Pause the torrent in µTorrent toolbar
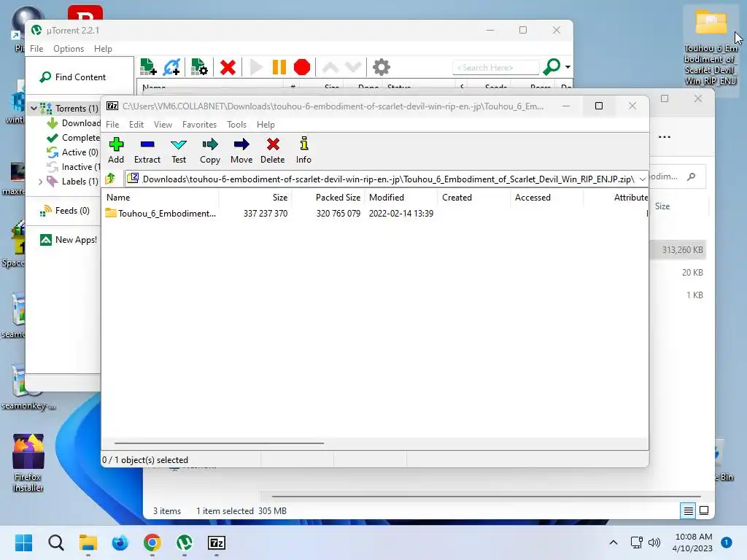Screen dimensions: 747x560 pos(279,67)
